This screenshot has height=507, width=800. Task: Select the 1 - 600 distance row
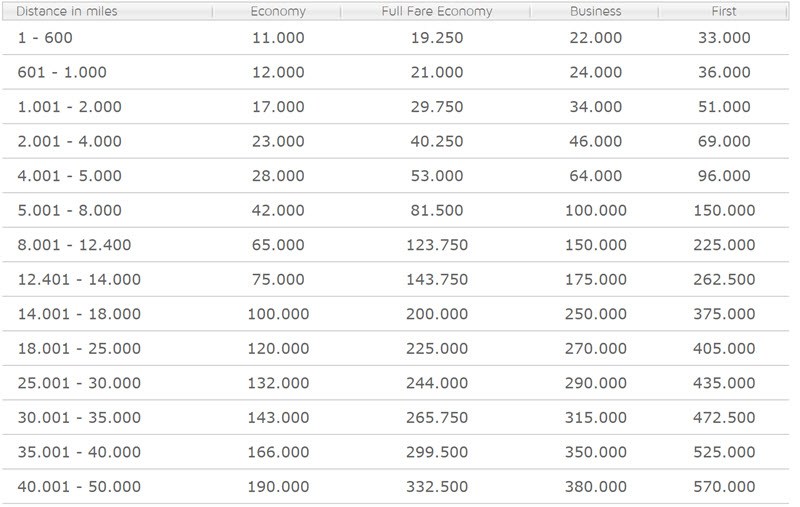point(395,38)
